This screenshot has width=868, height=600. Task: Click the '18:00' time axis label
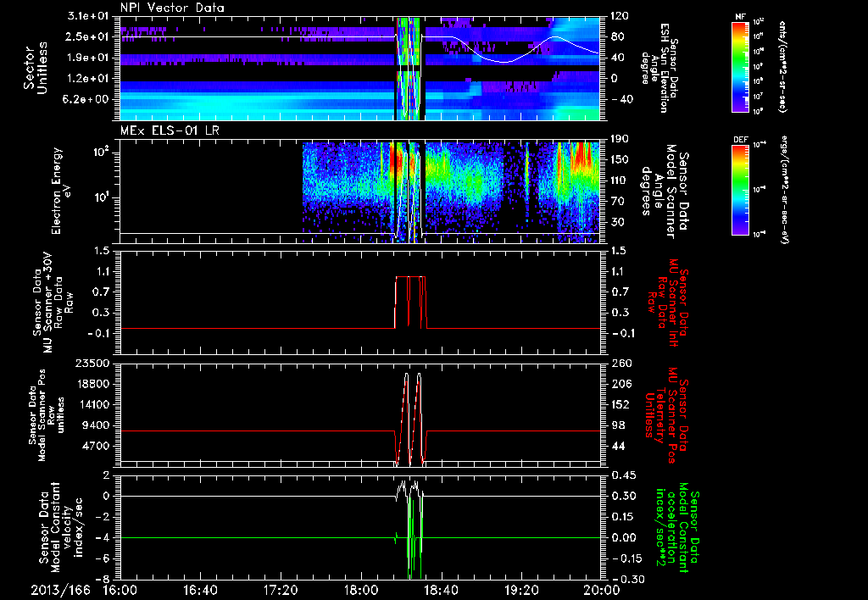pos(361,590)
